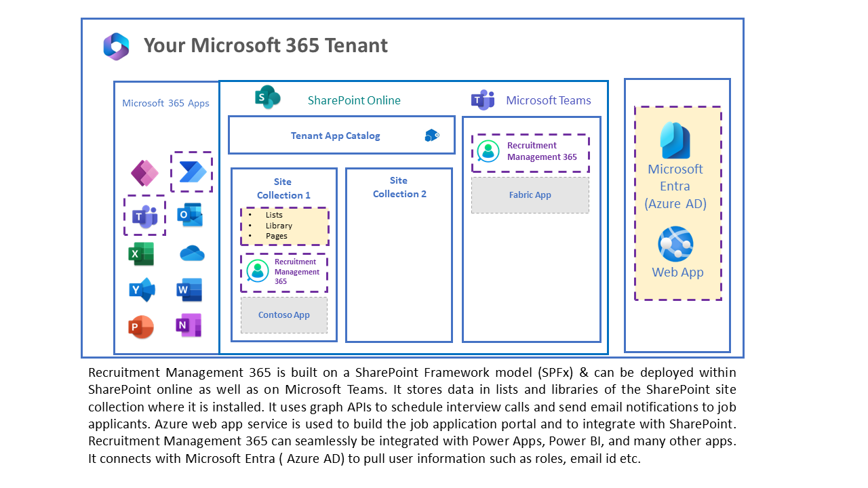
Task: Click 'Recruitment Management 365' text in Site Collection 1
Action: (x=297, y=271)
